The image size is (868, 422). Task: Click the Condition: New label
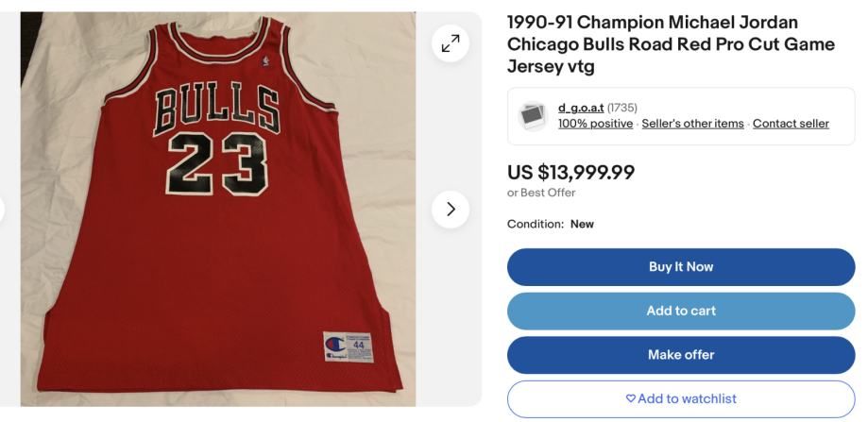(x=550, y=225)
